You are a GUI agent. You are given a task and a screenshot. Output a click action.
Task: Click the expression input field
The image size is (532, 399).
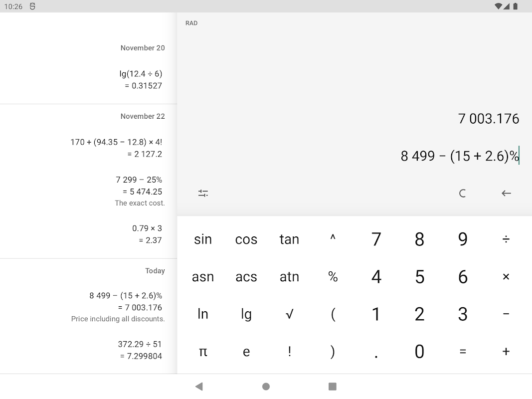click(459, 157)
